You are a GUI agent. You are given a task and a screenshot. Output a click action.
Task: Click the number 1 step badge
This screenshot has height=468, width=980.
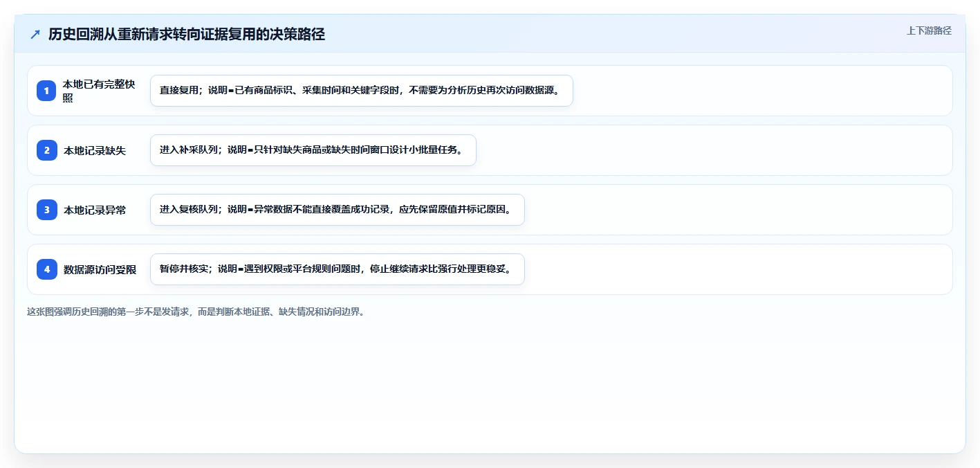tap(46, 91)
